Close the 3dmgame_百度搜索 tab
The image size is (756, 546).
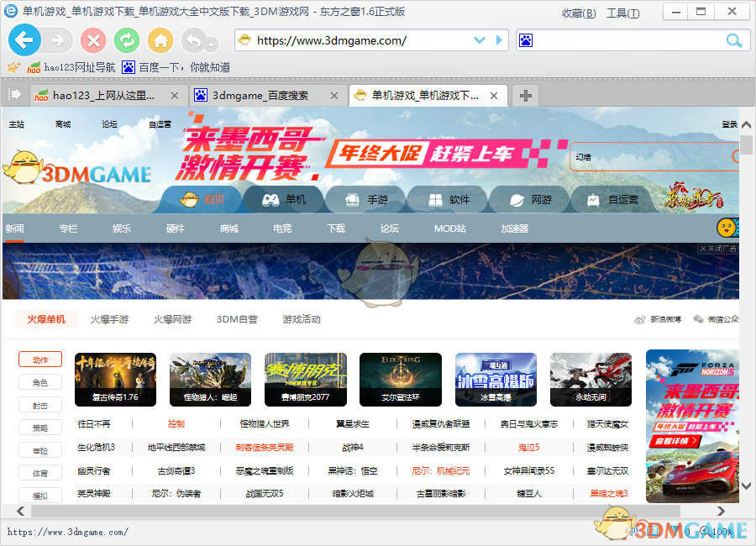tap(333, 96)
